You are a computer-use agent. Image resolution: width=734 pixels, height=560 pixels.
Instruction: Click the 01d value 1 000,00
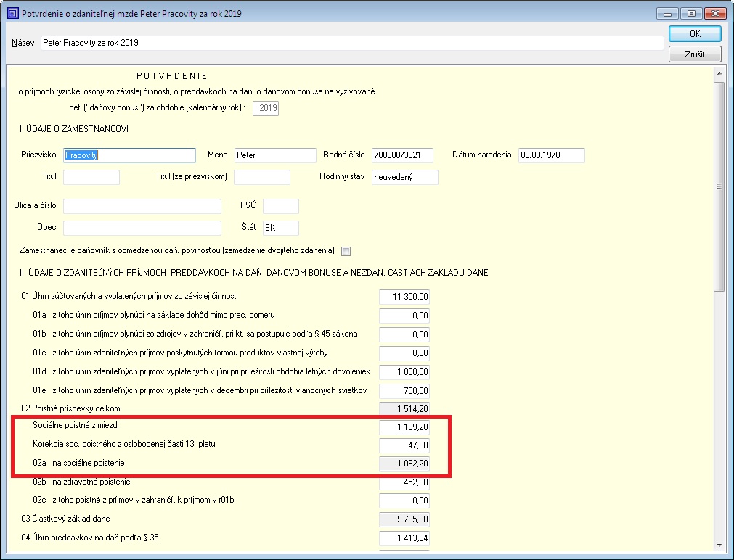[404, 372]
